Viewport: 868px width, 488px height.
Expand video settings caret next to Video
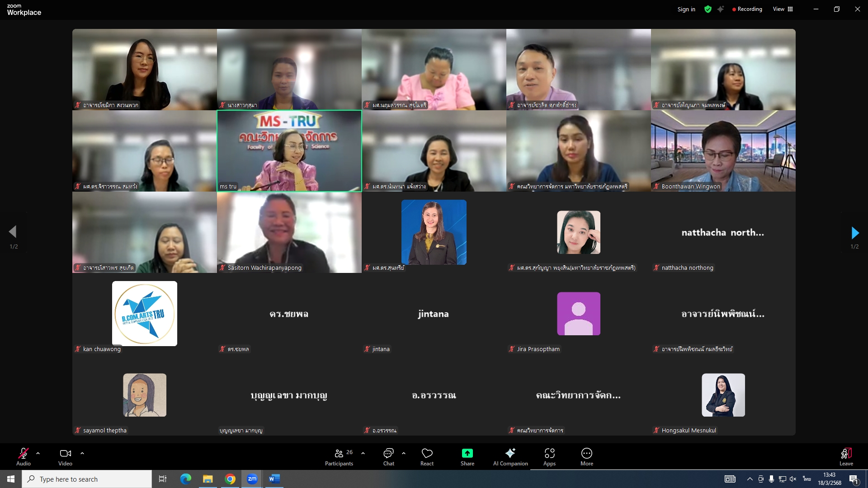point(82,453)
